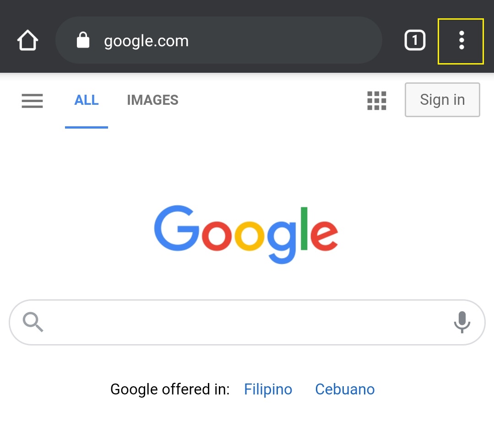This screenshot has height=448, width=494.
Task: Choose the Cebuano language link
Action: tap(345, 389)
